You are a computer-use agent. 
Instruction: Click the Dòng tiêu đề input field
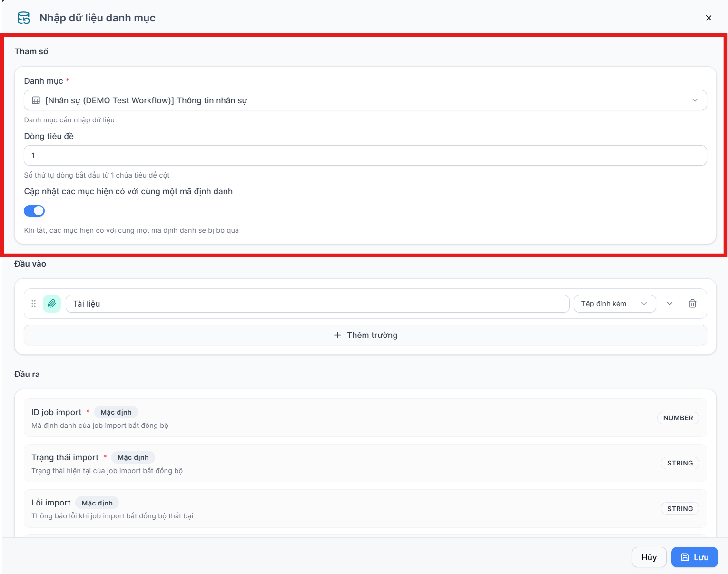[365, 156]
